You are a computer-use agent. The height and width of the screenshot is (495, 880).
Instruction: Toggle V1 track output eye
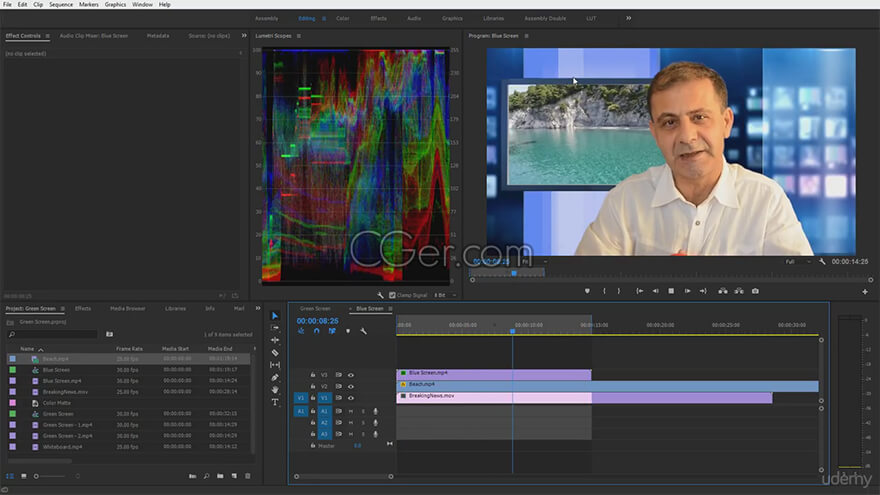351,398
